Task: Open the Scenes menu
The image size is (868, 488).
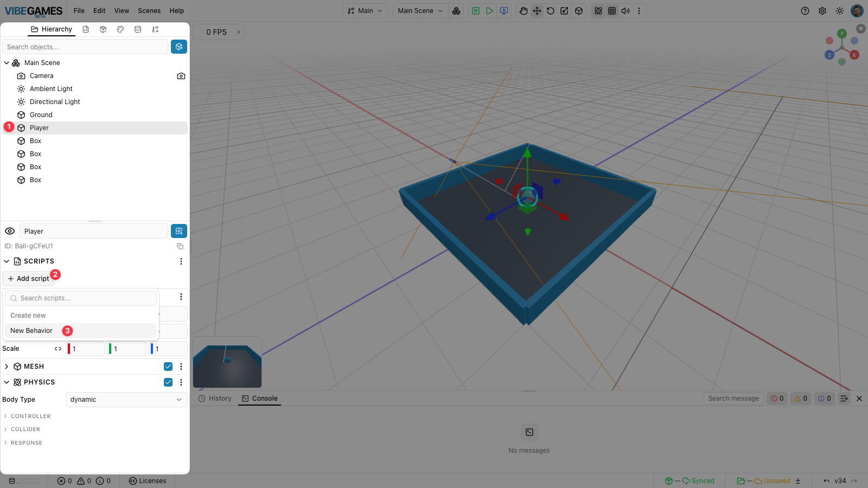Action: (x=149, y=11)
